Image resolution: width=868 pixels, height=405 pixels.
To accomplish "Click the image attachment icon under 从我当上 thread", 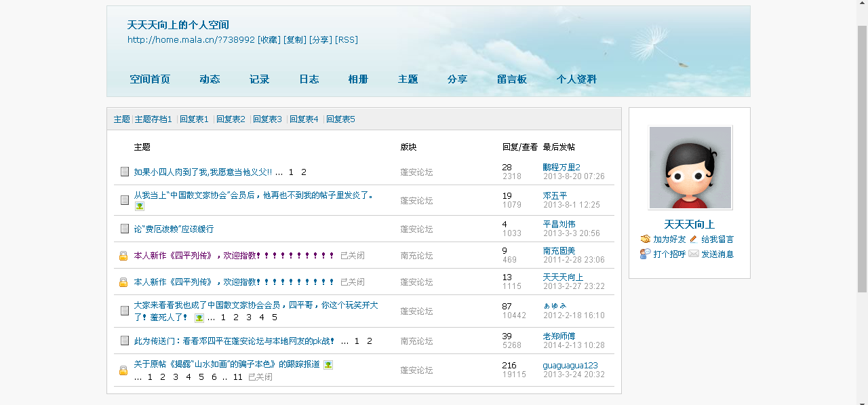I will 140,206.
